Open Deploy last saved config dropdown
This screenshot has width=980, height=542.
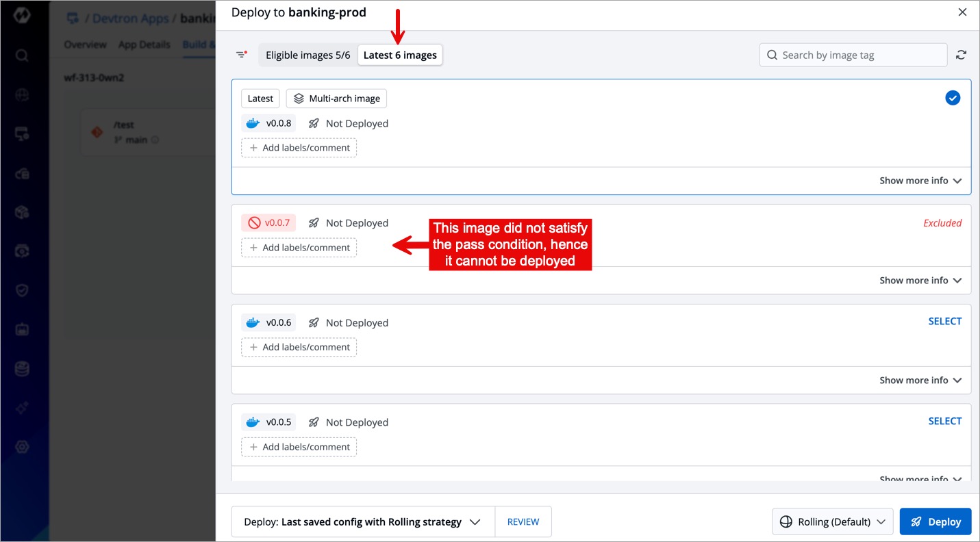click(x=362, y=521)
